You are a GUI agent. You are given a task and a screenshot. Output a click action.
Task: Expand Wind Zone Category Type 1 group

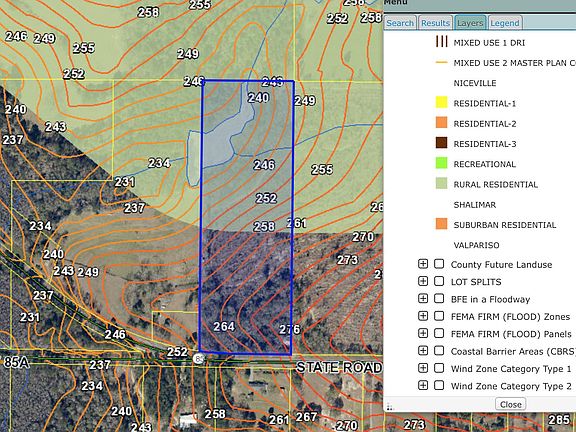(423, 368)
